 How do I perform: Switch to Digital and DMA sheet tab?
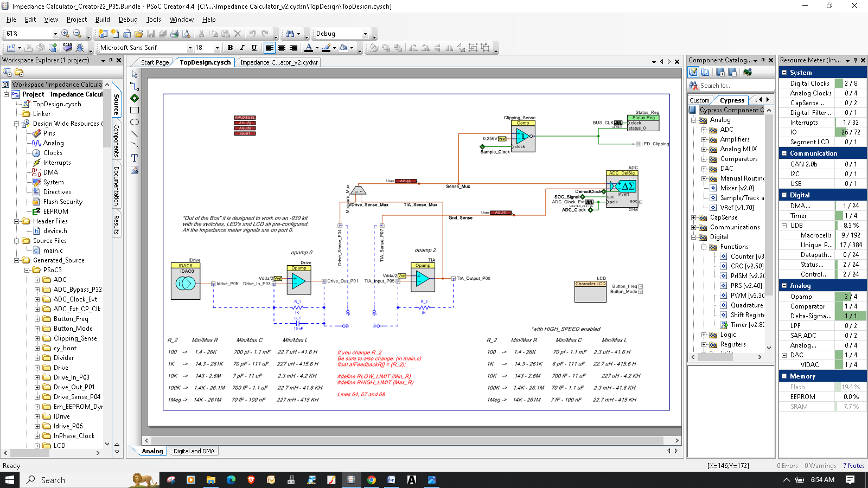194,451
